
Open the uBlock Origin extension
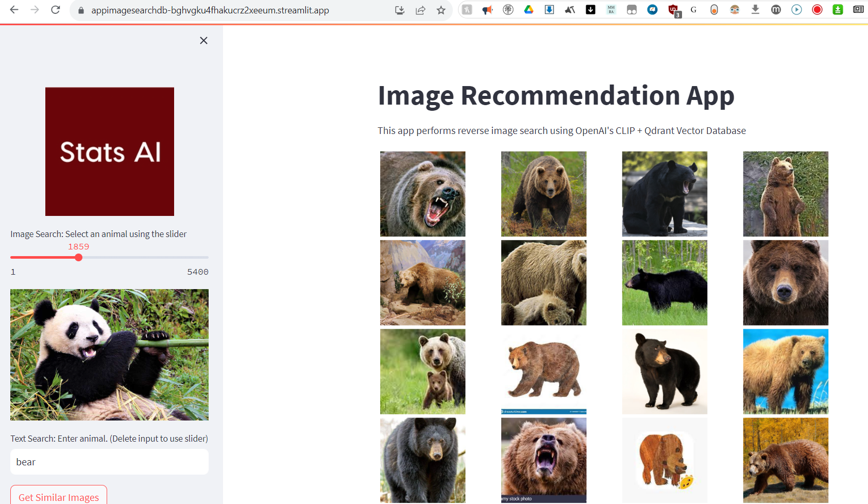673,10
